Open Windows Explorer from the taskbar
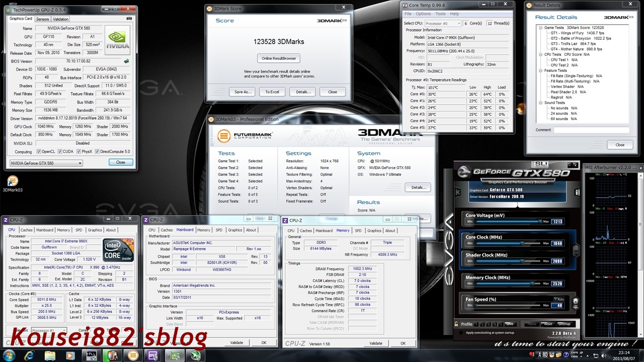This screenshot has height=362, width=644. 50,355
